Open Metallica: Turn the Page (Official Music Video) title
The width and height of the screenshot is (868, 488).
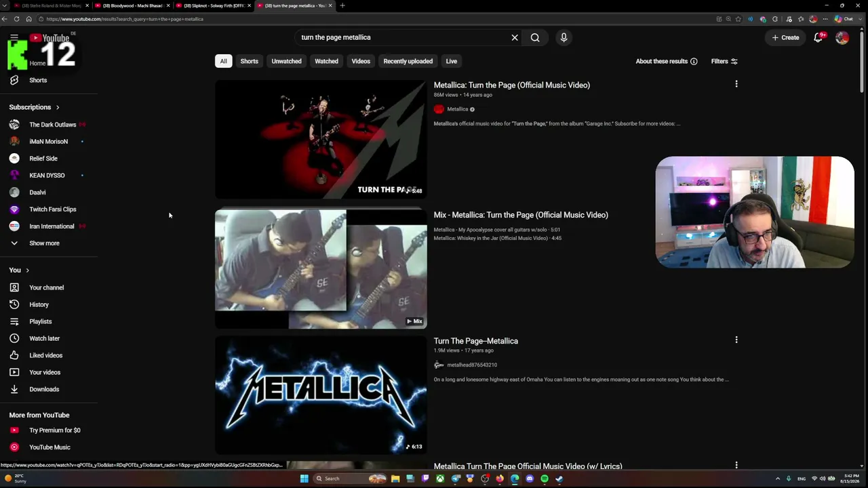coord(512,85)
